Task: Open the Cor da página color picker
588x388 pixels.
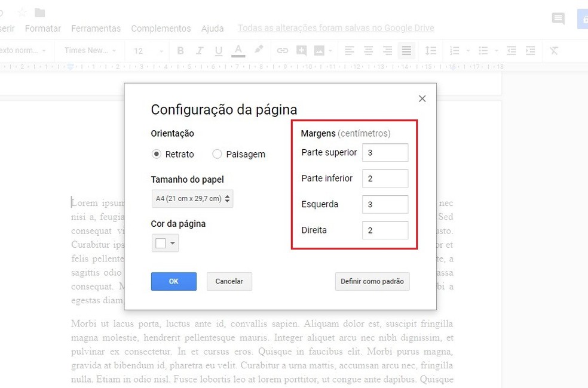Action: coord(165,243)
